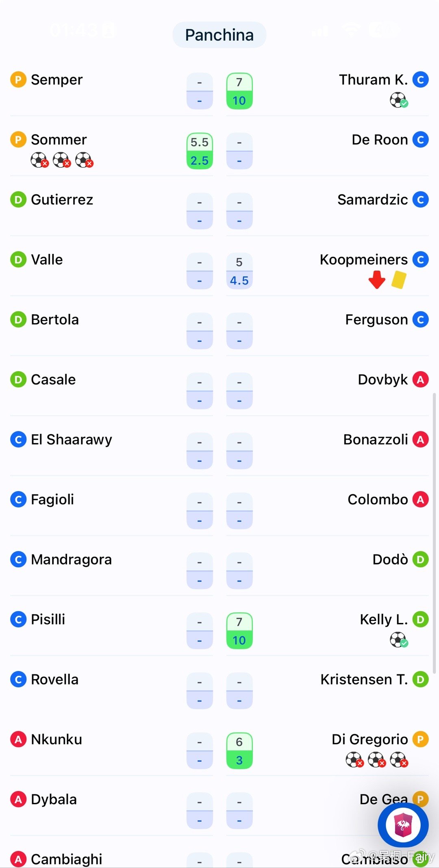
Task: Tap Koopmeiners red substitution arrow icon
Action: coord(377,280)
